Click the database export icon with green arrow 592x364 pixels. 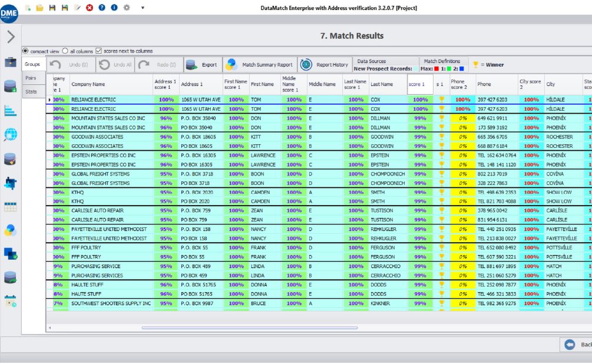[x=10, y=277]
